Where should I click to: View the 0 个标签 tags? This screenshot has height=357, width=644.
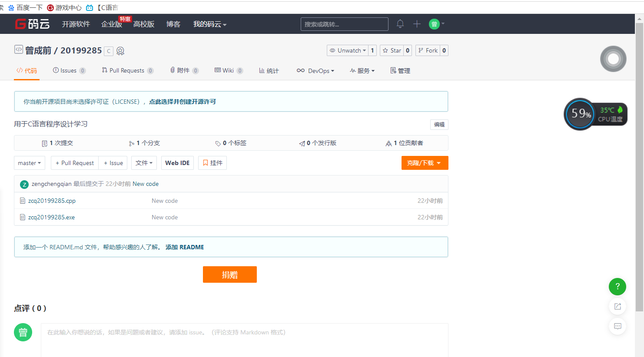(x=231, y=143)
